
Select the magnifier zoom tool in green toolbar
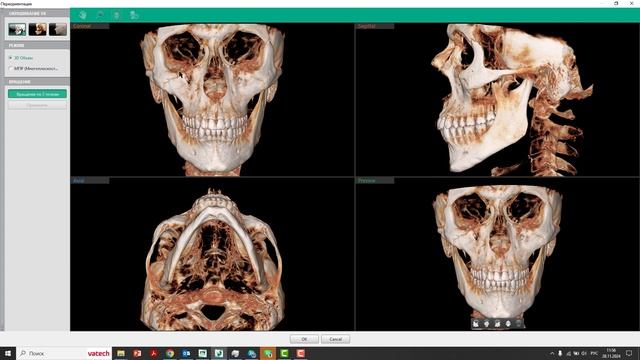tap(100, 16)
